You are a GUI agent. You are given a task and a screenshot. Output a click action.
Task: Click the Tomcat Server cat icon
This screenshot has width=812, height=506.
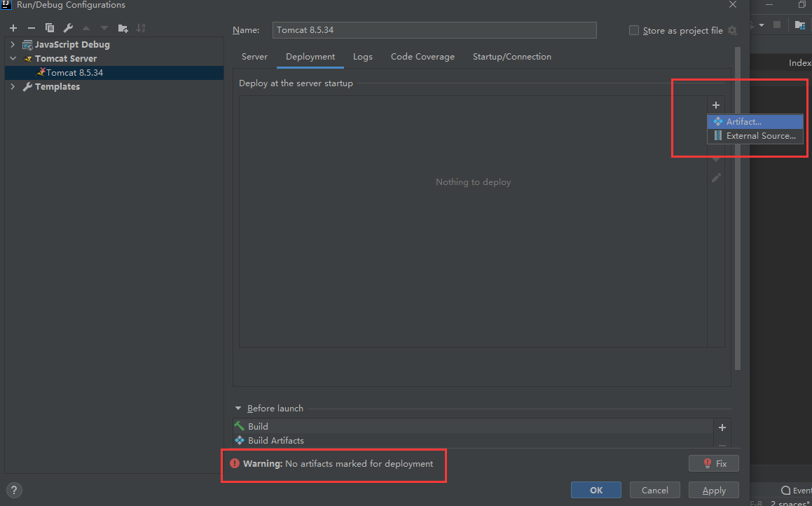point(27,59)
